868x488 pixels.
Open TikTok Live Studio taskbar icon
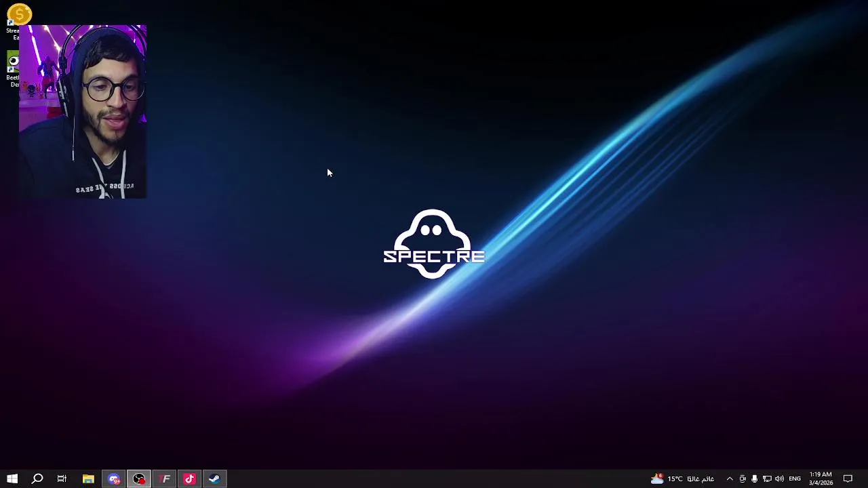pos(189,479)
